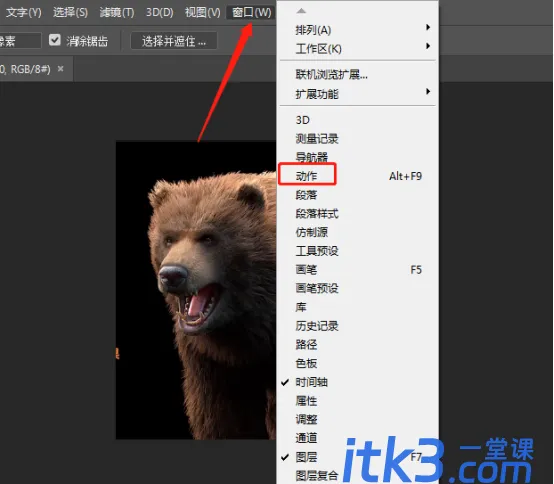Choose 联机浏览扩展... menu entry
Image resolution: width=554 pixels, height=484 pixels.
358,75
